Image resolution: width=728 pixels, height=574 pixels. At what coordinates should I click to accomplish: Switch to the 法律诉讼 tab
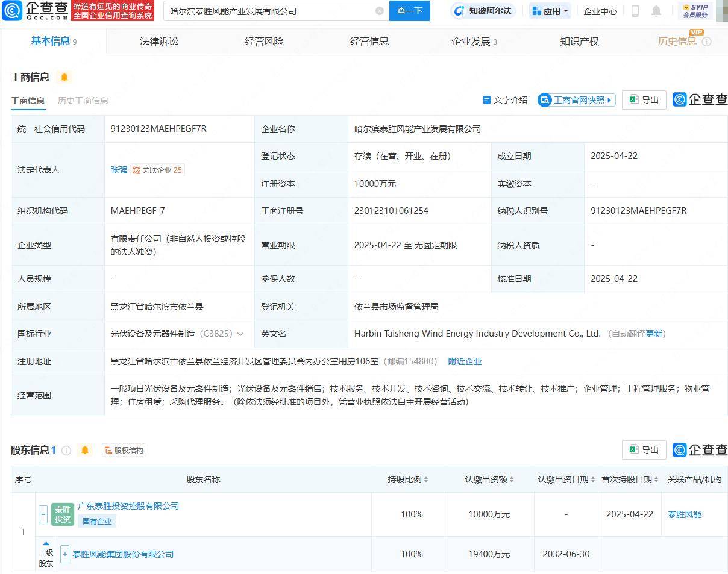click(x=159, y=41)
